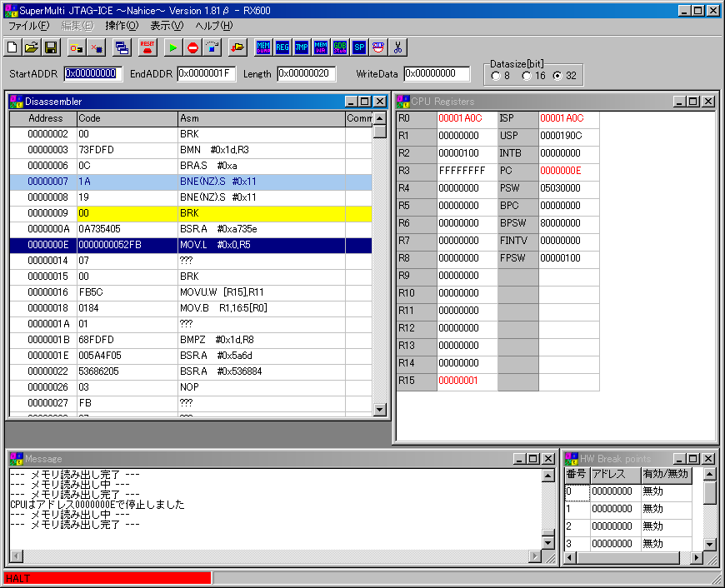Open the 操作(O) menu
The width and height of the screenshot is (725, 588).
(122, 26)
